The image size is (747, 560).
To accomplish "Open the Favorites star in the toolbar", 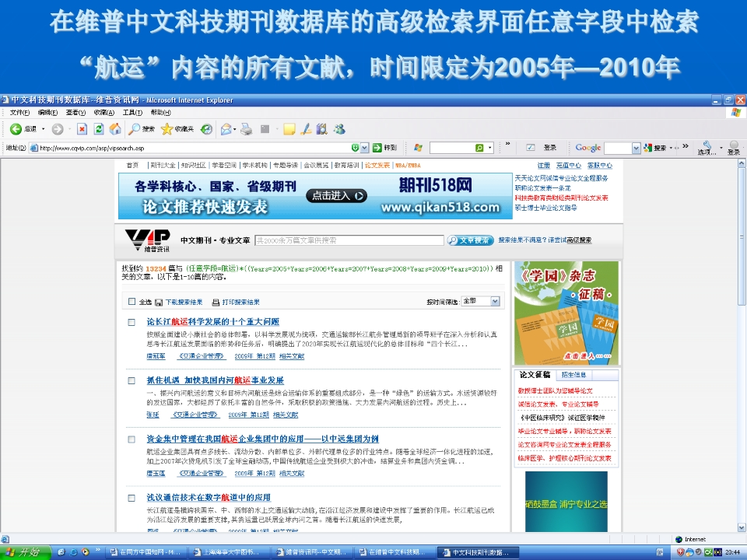I will click(x=167, y=129).
